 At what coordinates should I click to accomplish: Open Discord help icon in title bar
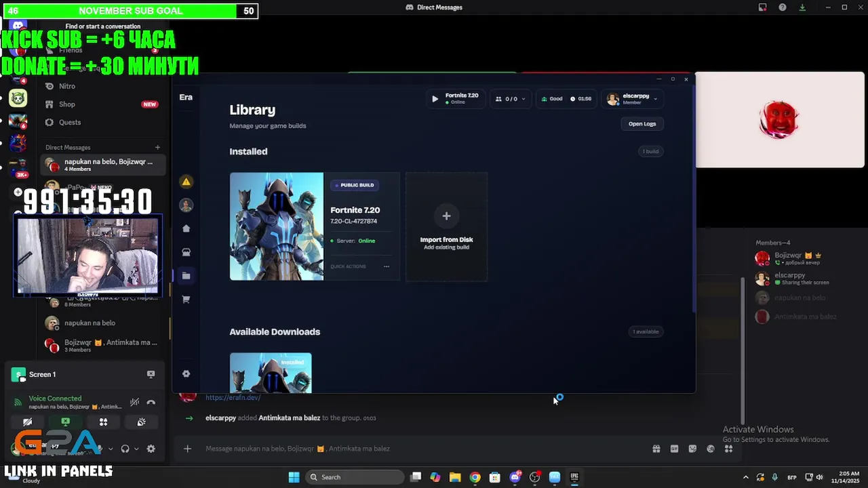coord(783,7)
